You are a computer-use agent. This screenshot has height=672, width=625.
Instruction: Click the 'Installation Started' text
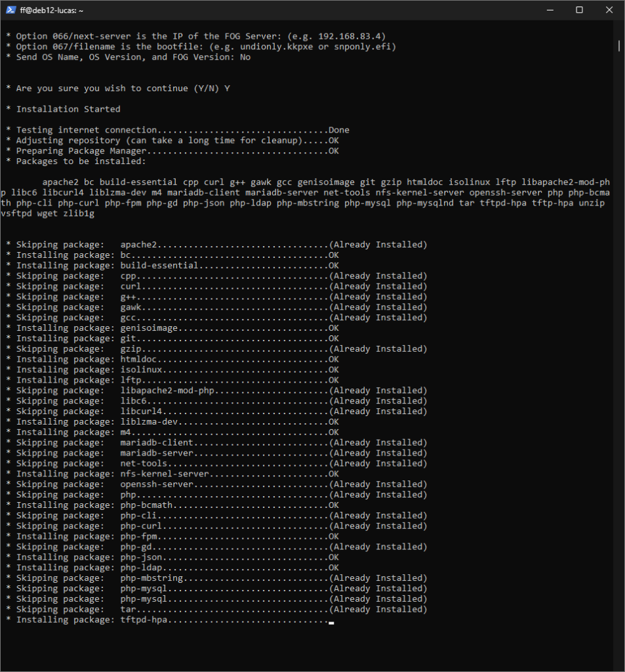[x=68, y=109]
